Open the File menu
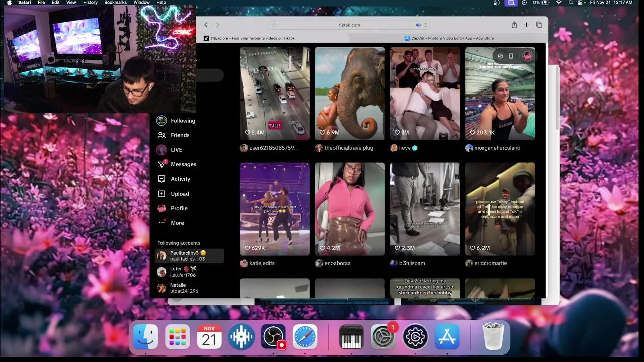 coord(41,3)
